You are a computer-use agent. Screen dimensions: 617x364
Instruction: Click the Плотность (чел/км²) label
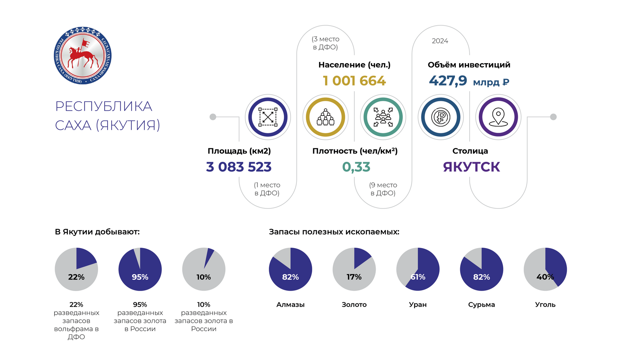point(355,151)
